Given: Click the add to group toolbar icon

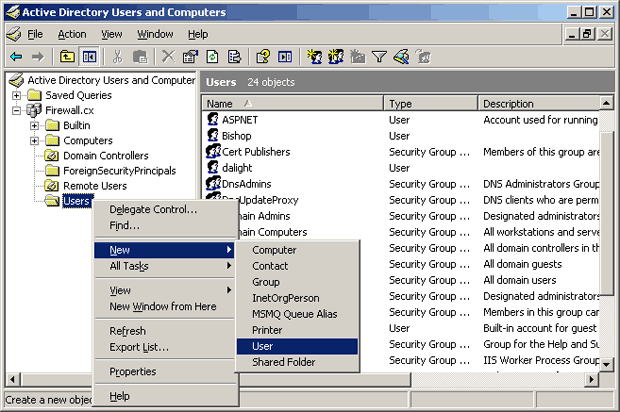Looking at the screenshot, I should click(x=423, y=57).
